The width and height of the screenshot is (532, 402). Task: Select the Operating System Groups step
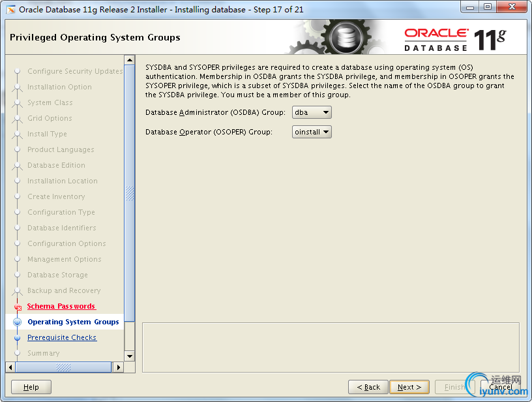click(x=73, y=322)
